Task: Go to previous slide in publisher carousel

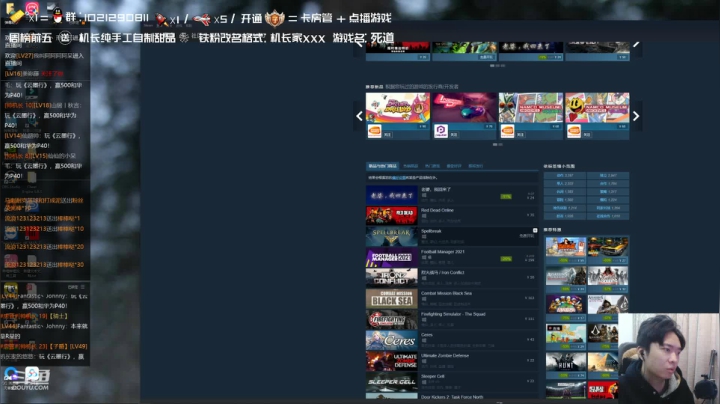Action: pos(359,116)
